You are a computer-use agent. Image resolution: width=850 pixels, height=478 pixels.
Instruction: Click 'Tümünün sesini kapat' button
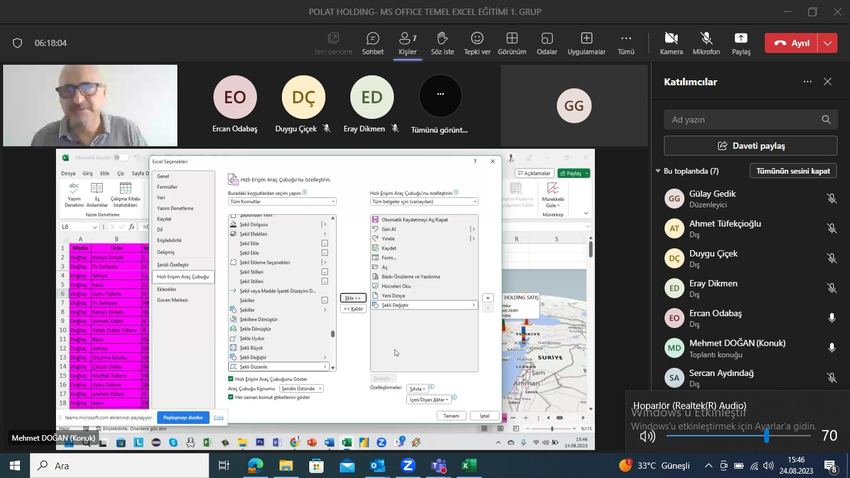pos(793,171)
